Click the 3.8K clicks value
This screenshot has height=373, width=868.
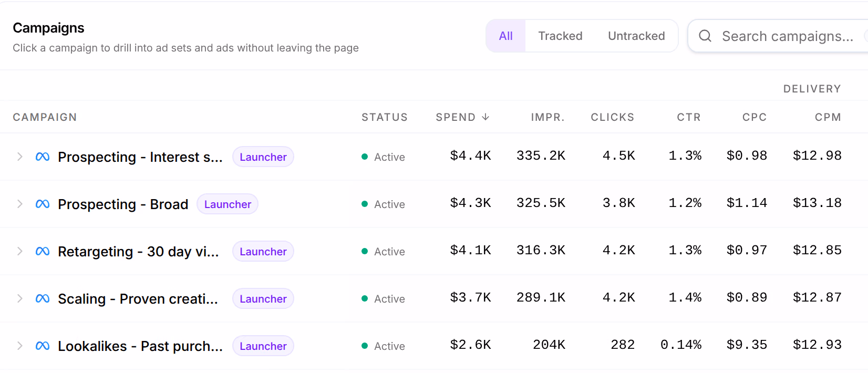click(x=619, y=203)
